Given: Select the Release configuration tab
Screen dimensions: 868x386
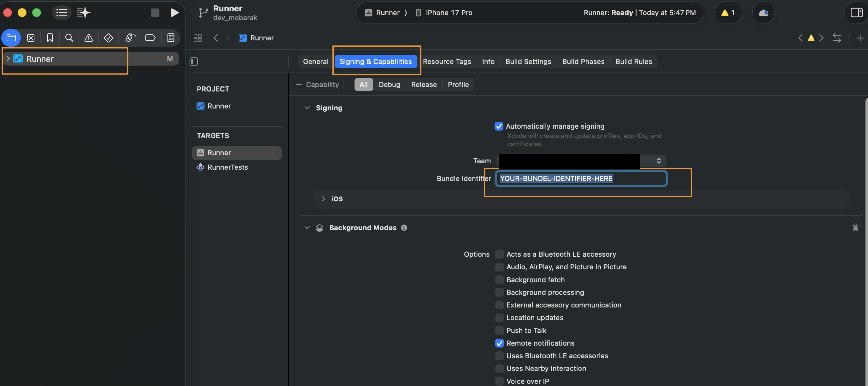Looking at the screenshot, I should click(x=424, y=85).
